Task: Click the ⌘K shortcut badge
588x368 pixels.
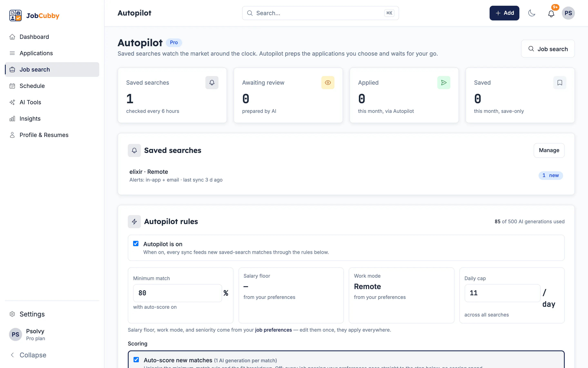Action: click(389, 13)
